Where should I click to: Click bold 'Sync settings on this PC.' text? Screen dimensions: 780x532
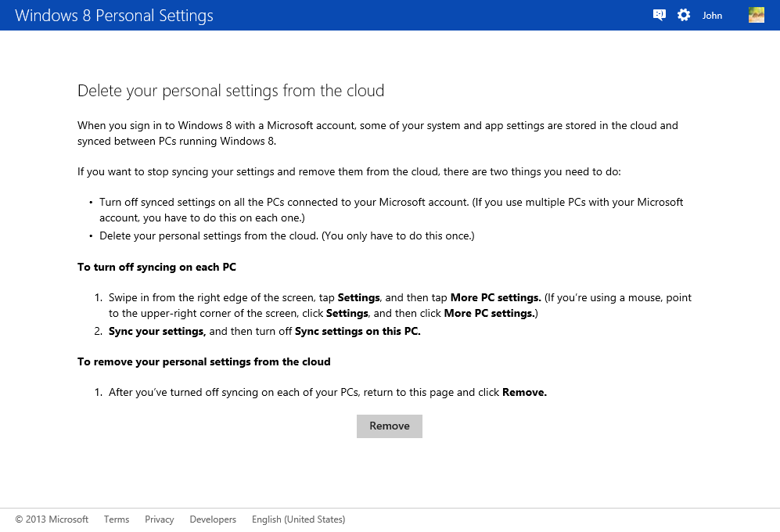click(x=358, y=331)
